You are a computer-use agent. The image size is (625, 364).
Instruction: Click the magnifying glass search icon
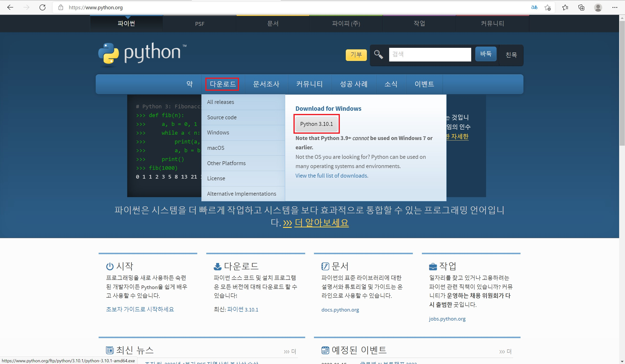[x=378, y=54]
